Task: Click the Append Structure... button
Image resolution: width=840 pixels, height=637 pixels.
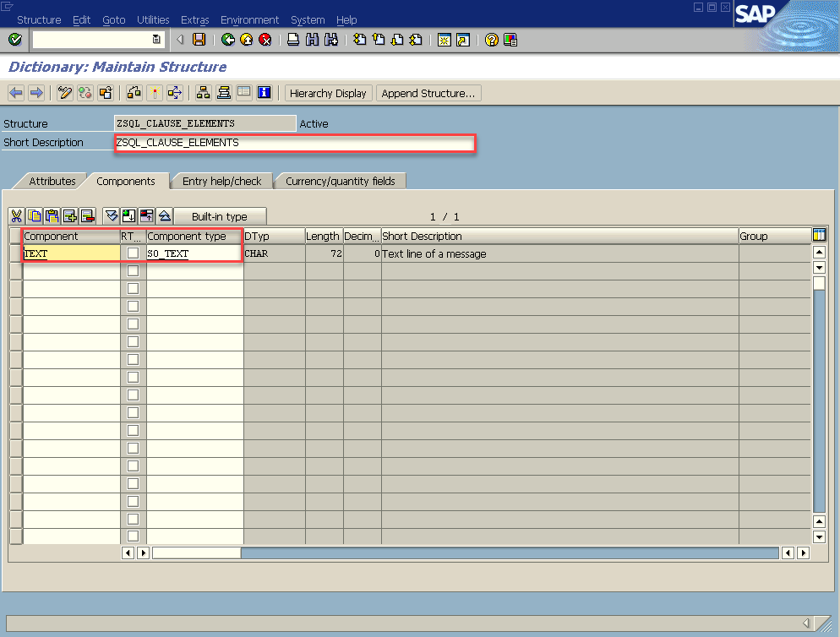Action: [x=428, y=93]
